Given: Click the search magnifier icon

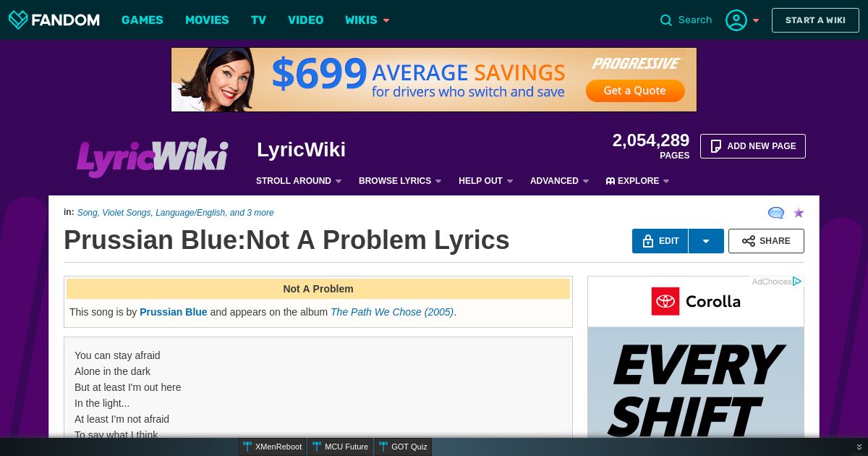Looking at the screenshot, I should [x=666, y=20].
